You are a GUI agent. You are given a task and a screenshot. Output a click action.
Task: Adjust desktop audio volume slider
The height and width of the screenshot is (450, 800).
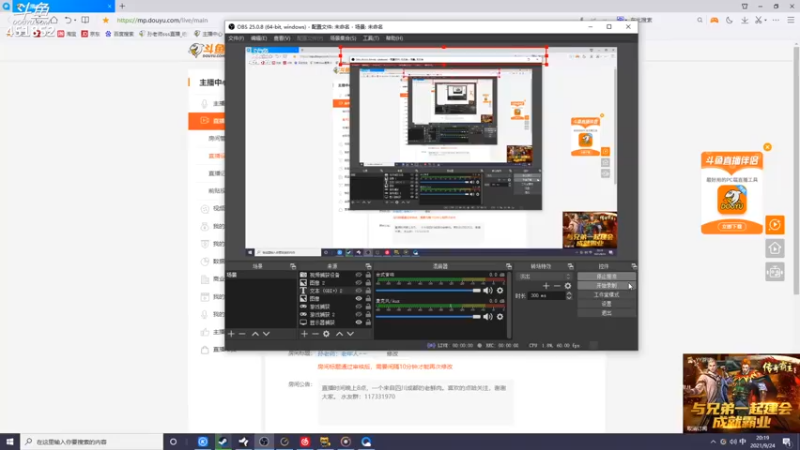click(x=429, y=290)
